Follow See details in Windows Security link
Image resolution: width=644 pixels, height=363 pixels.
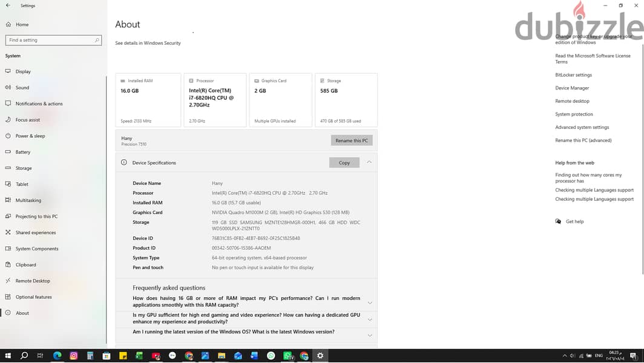(x=148, y=43)
